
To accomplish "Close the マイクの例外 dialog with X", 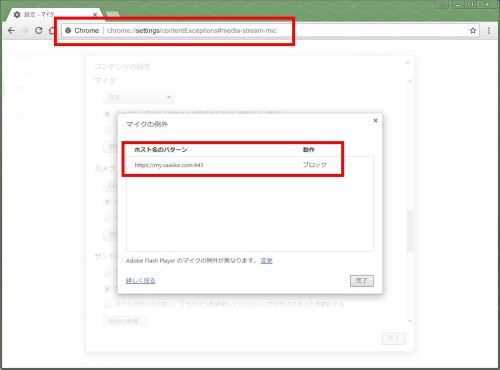I will [375, 120].
